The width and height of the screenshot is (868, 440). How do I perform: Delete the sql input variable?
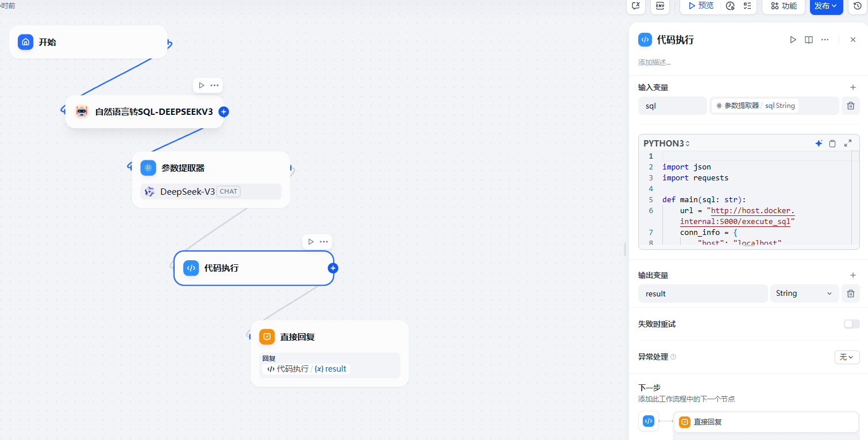click(851, 106)
